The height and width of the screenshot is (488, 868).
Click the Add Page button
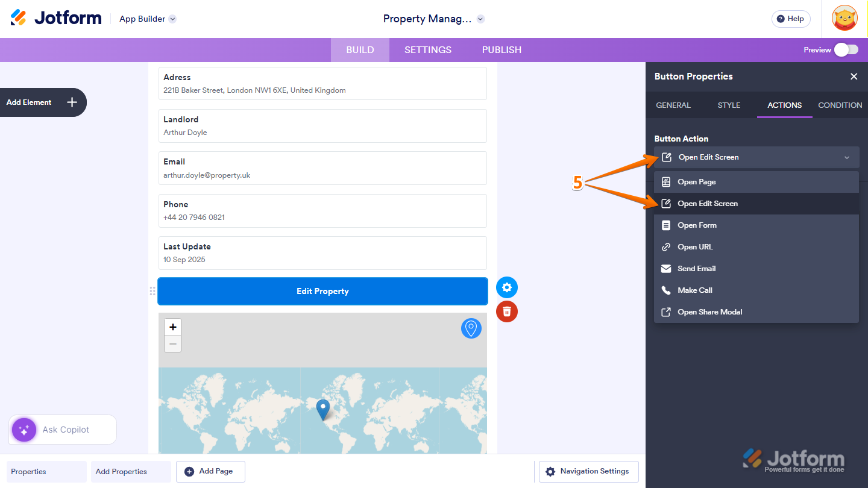210,471
